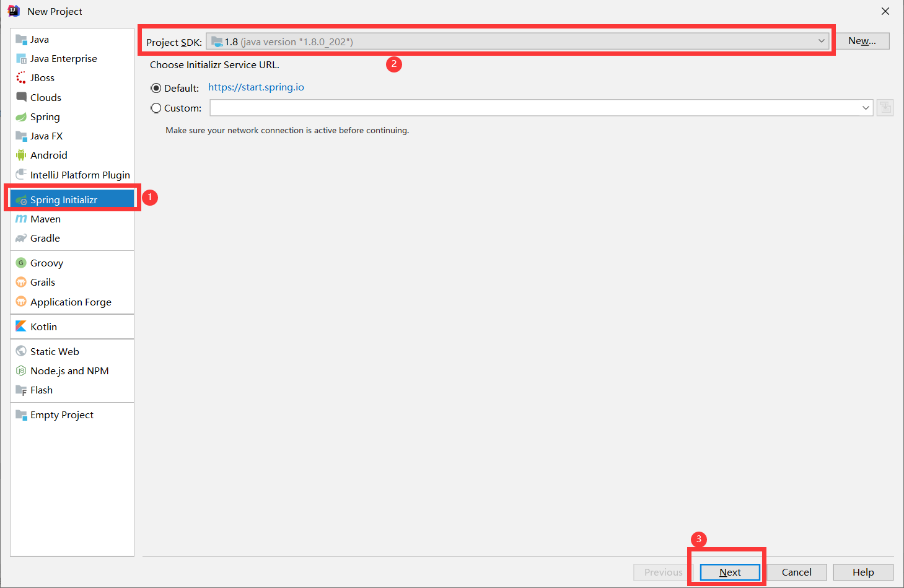Click the Previous button
Viewport: 904px width, 588px height.
(x=664, y=573)
